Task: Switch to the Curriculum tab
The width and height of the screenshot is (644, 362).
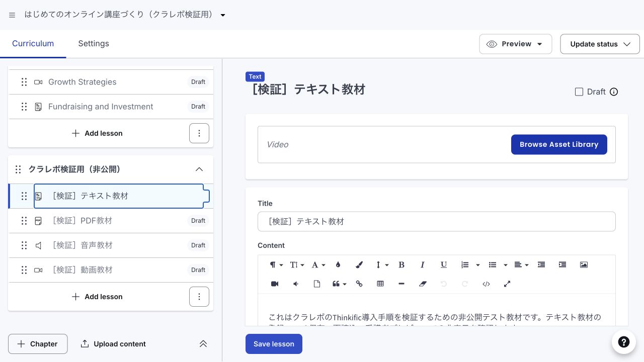Action: click(33, 44)
